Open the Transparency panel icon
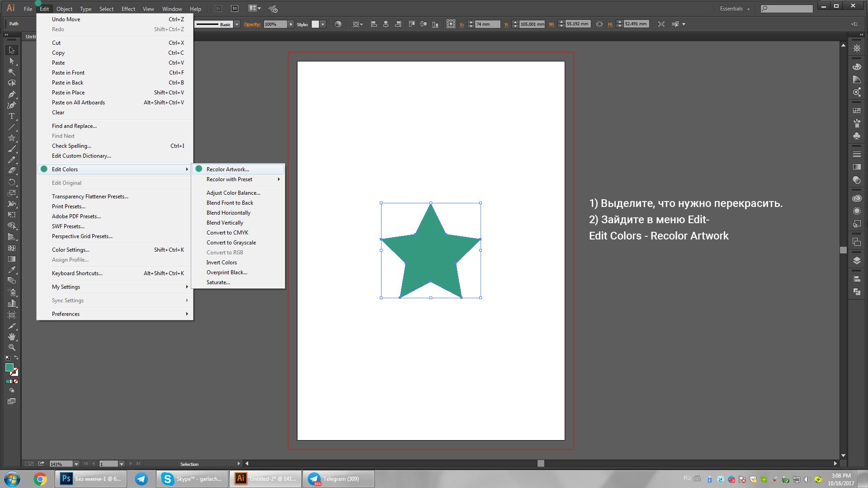 pyautogui.click(x=856, y=180)
